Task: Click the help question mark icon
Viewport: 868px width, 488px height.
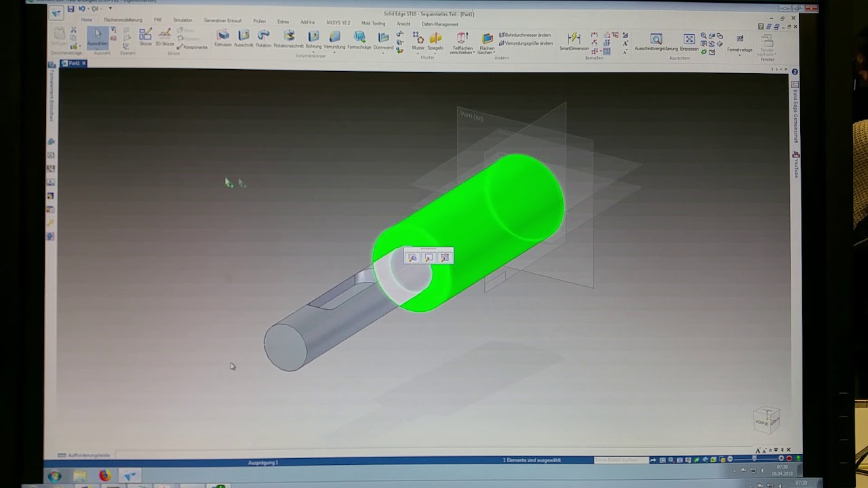Action: 794,72
